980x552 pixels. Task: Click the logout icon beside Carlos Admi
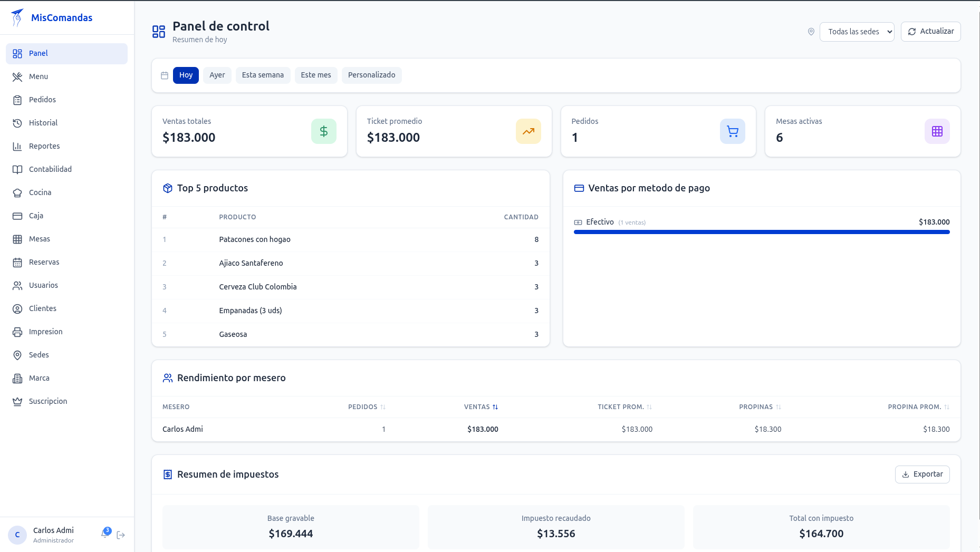[121, 535]
